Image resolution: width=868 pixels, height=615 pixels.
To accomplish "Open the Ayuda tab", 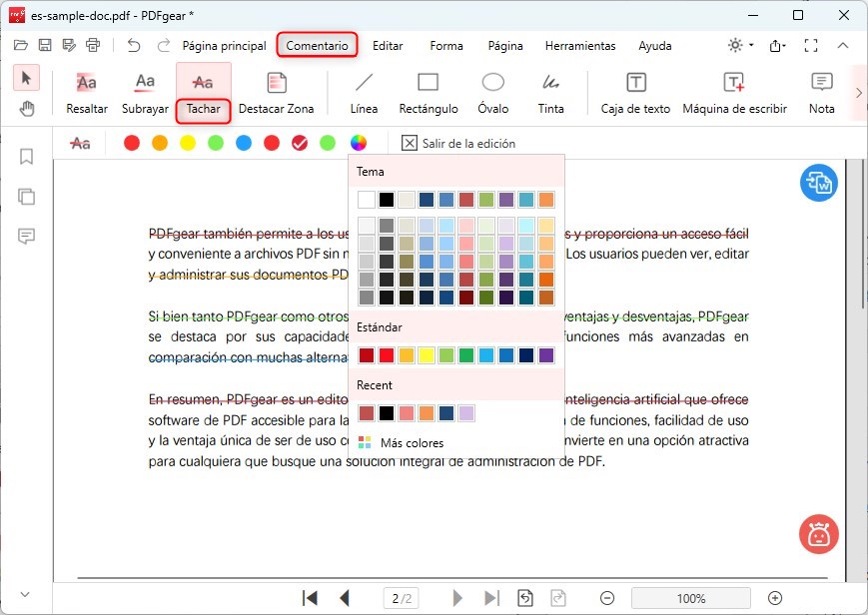I will point(655,46).
